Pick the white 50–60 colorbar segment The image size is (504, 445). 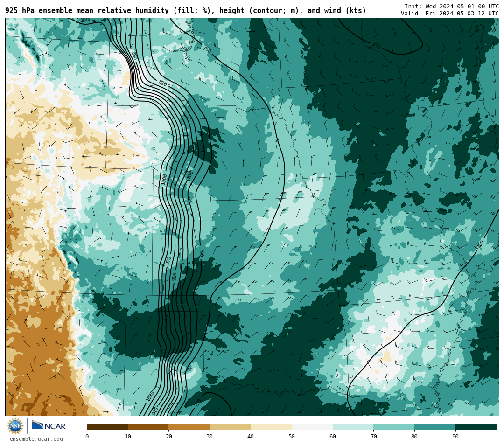(312, 427)
